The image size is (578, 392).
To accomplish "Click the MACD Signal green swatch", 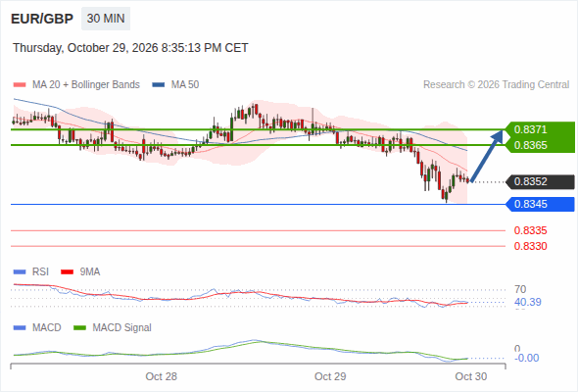I will pyautogui.click(x=79, y=328).
